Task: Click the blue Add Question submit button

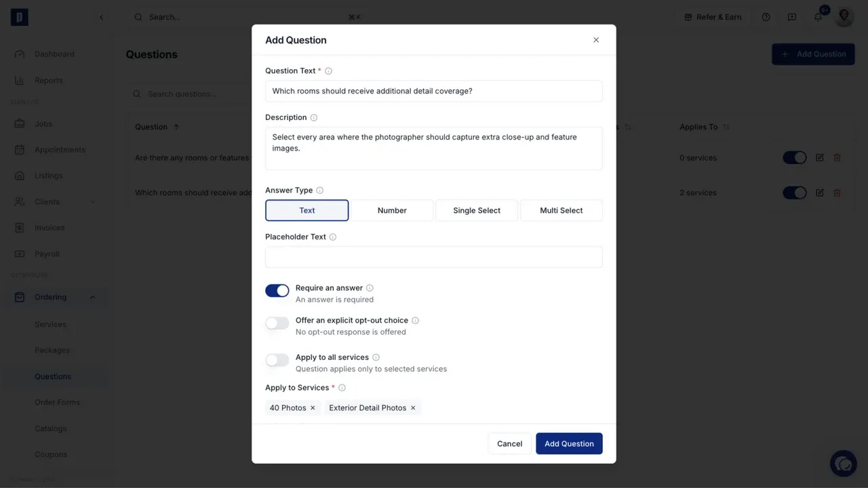Action: coord(569,443)
